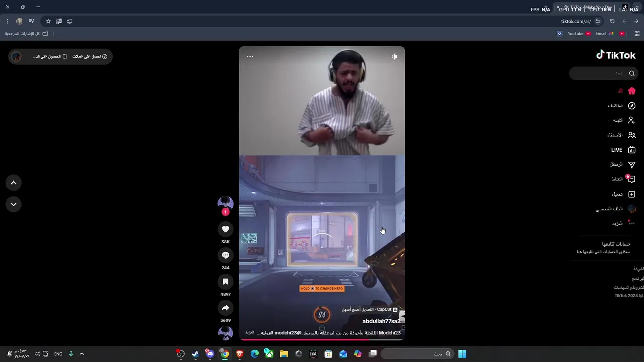The image size is (644, 362).
Task: Open Microsoft Edge from the taskbar
Action: tap(255, 354)
